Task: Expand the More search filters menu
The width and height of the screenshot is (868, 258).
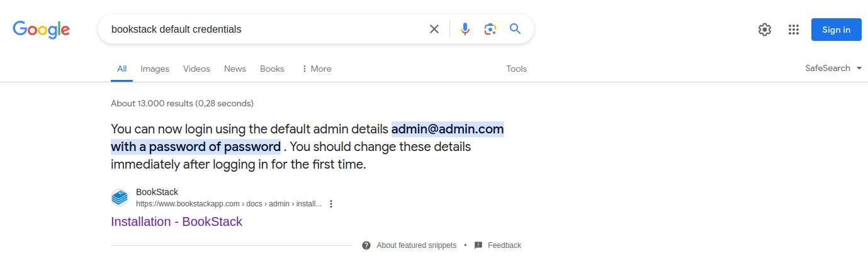Action: [316, 69]
